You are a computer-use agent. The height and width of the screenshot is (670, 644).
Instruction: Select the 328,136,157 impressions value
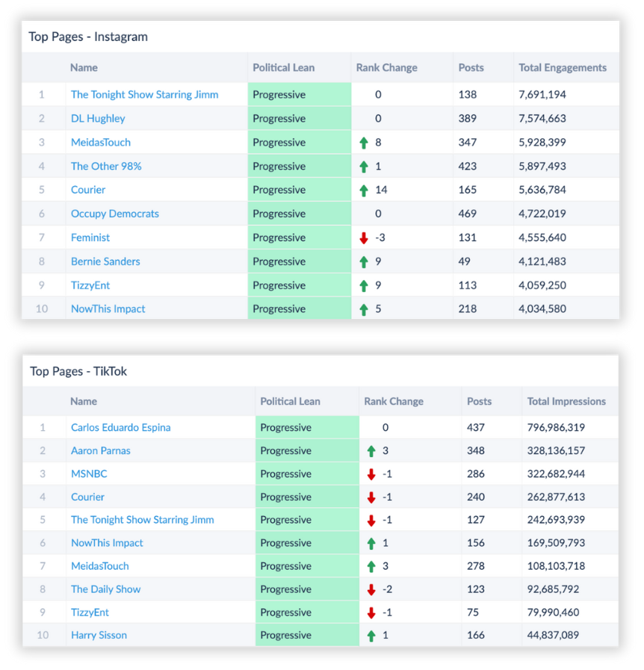tap(556, 450)
